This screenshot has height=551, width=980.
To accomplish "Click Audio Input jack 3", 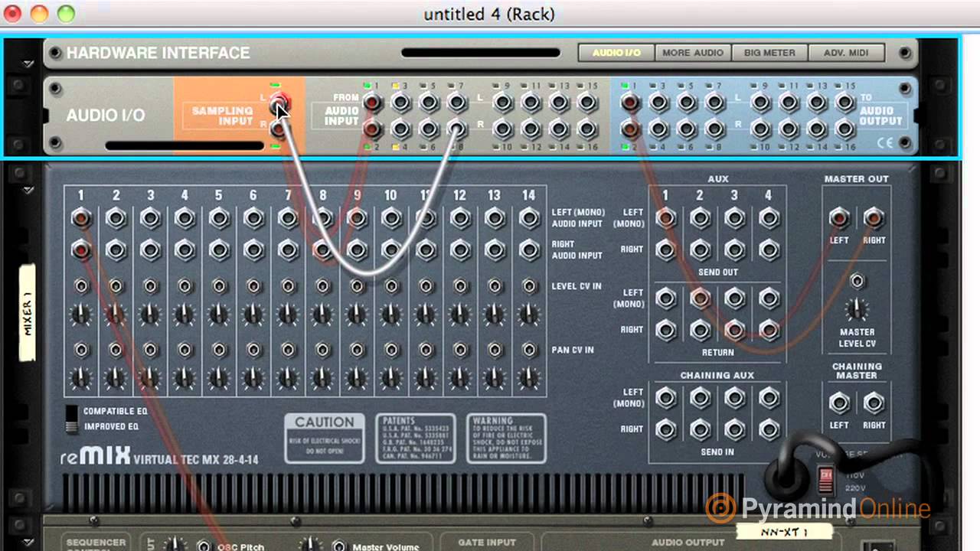I will tap(400, 103).
